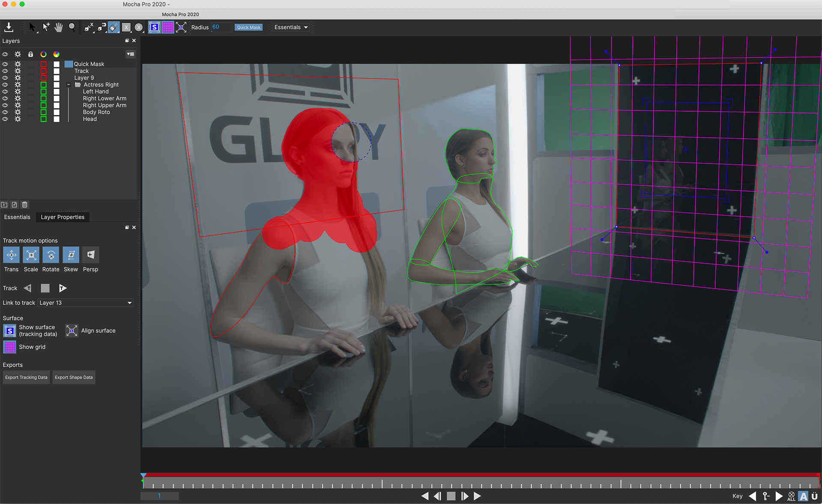Click the Align surface icon
This screenshot has height=504, width=822.
pyautogui.click(x=71, y=330)
